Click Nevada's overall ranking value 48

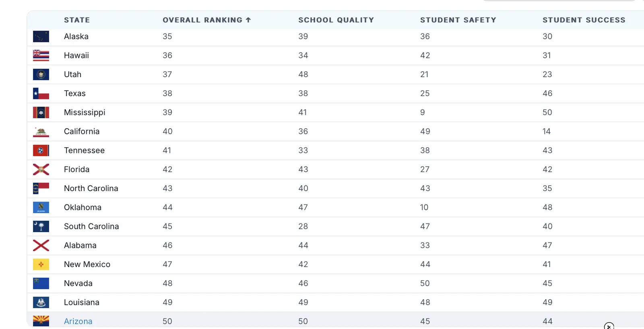[x=167, y=284]
